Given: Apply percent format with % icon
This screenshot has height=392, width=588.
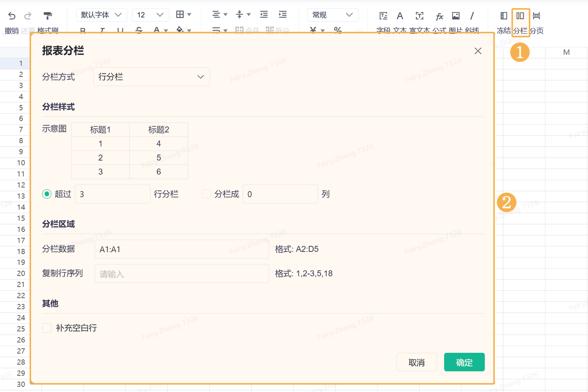Looking at the screenshot, I should point(338,30).
